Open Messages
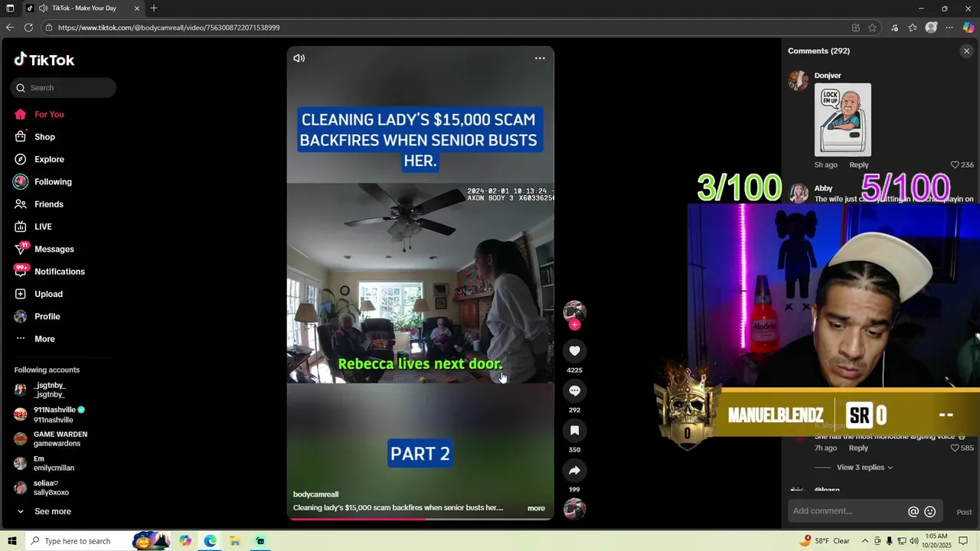Viewport: 980px width, 551px height. click(54, 249)
